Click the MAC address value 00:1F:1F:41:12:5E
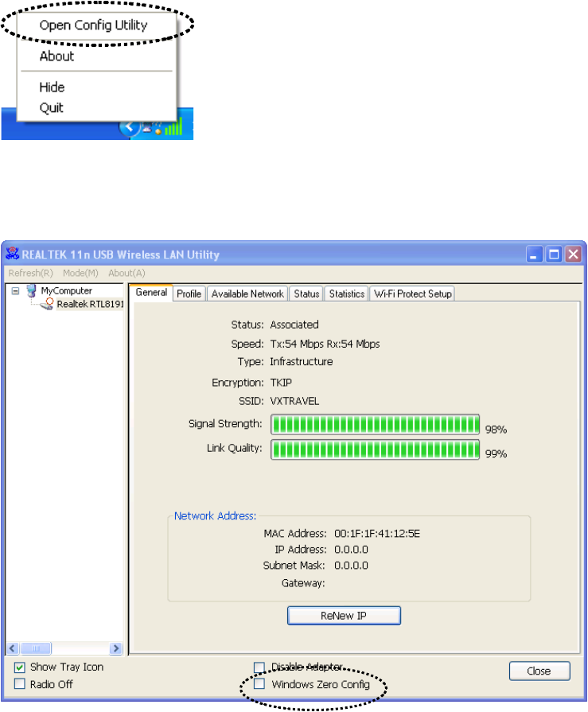Screen dimensions: 588x712 (x=377, y=534)
